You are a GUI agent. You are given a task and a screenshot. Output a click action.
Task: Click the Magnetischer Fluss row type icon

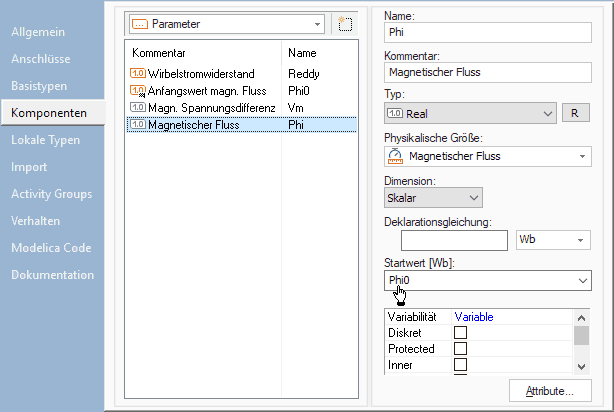[137, 125]
